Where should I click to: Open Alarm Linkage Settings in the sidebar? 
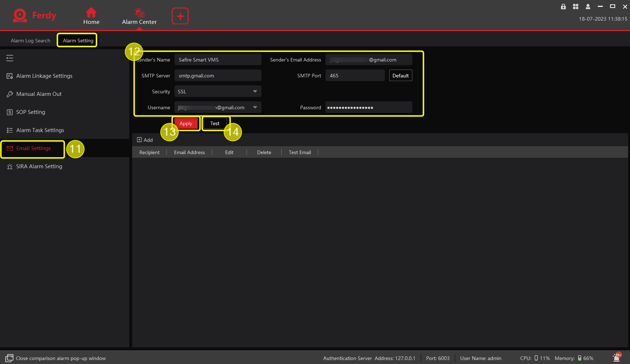click(44, 76)
